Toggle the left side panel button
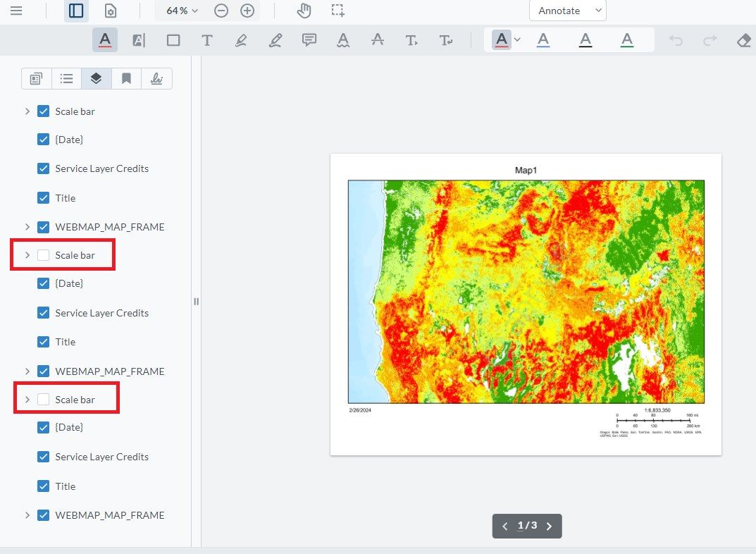This screenshot has width=756, height=554. coord(76,11)
